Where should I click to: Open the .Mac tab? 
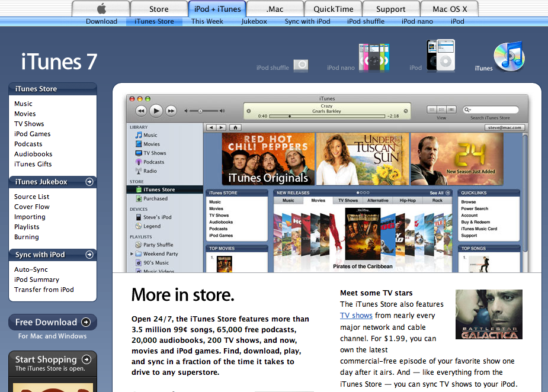pos(275,9)
